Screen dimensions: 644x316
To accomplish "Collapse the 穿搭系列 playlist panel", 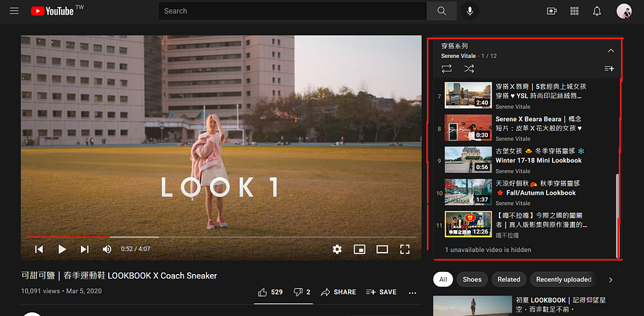I will [x=611, y=51].
